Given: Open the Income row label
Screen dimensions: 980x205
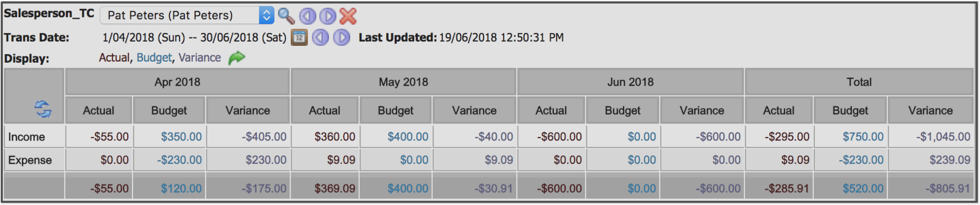Looking at the screenshot, I should coord(26,137).
